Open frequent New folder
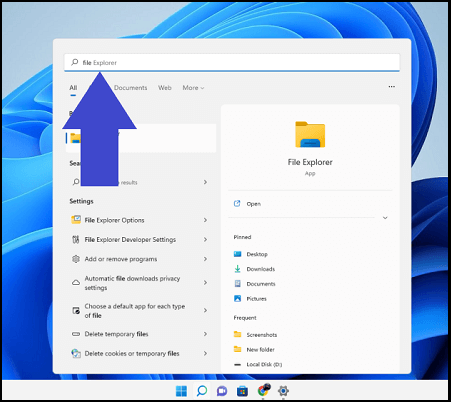 click(261, 350)
